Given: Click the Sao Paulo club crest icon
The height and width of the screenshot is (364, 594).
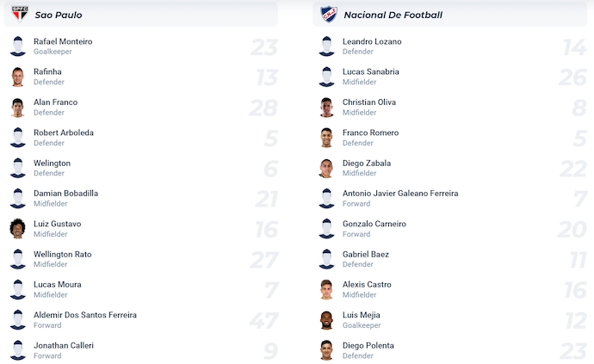Looking at the screenshot, I should point(19,14).
